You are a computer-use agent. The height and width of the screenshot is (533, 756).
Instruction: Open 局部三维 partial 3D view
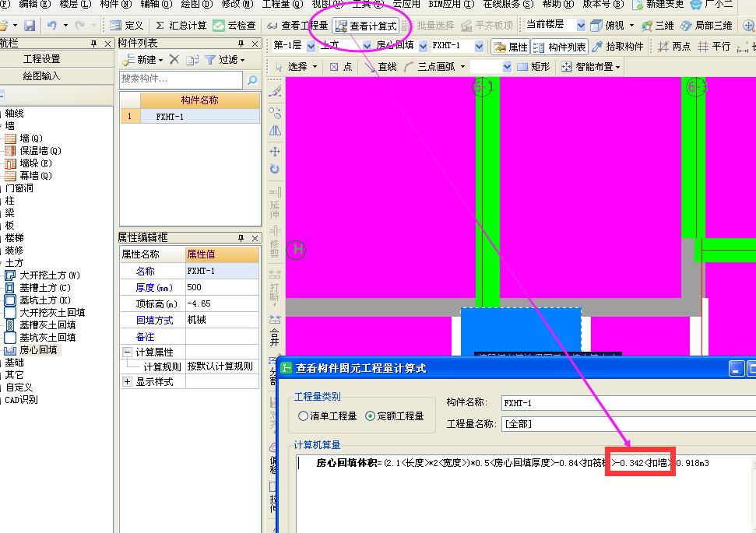tap(706, 26)
